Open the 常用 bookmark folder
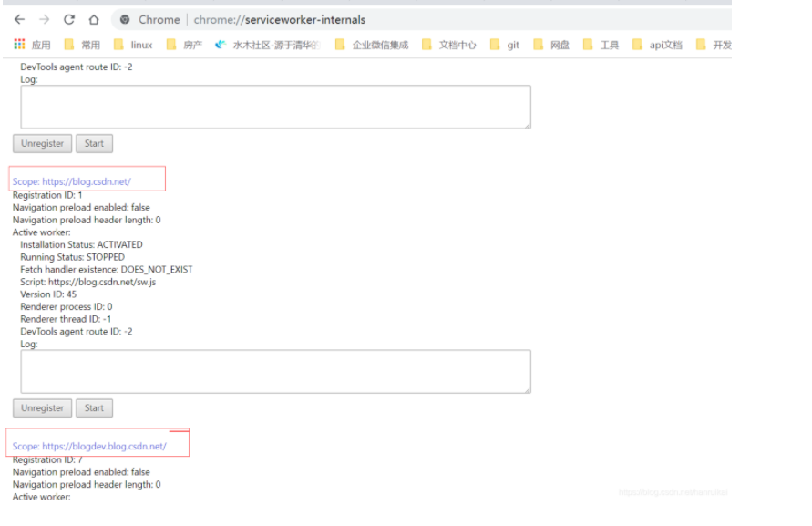Image resolution: width=812 pixels, height=526 pixels. [x=82, y=45]
